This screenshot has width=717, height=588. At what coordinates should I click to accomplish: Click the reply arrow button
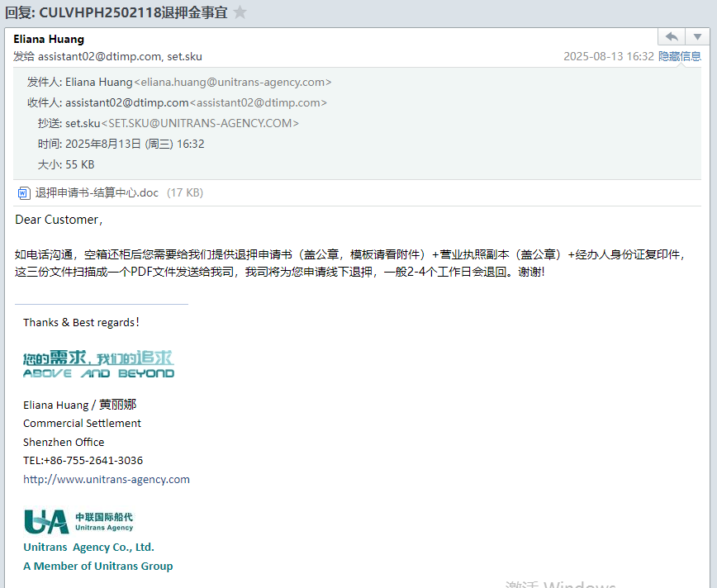[x=672, y=36]
